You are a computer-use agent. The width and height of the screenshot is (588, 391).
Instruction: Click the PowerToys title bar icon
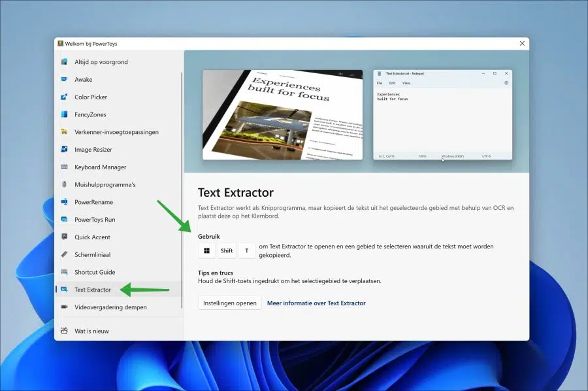pyautogui.click(x=60, y=44)
